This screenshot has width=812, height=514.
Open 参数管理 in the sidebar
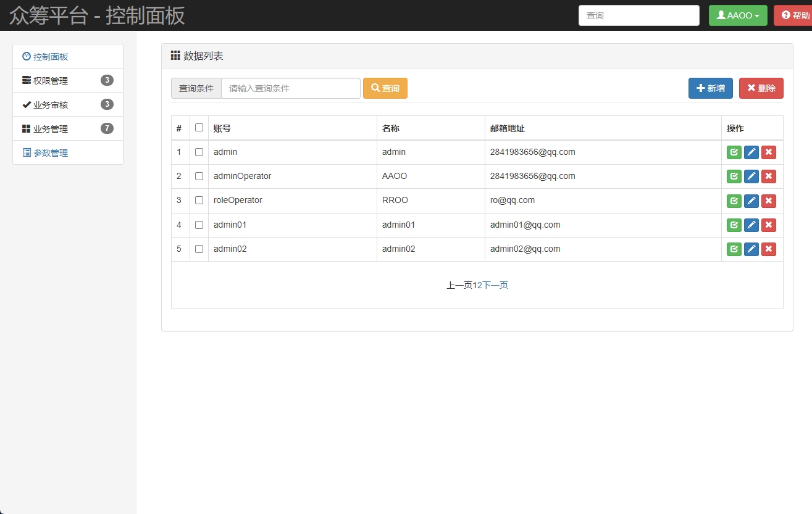click(x=51, y=153)
